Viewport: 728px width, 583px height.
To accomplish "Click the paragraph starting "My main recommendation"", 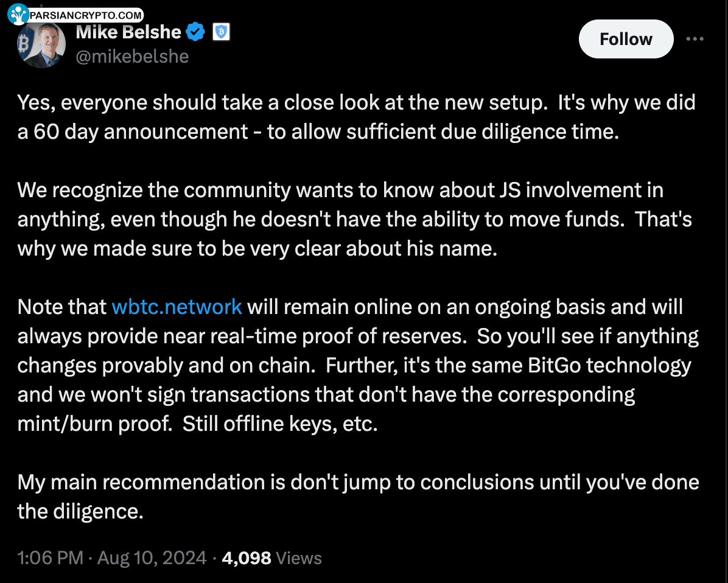I will [358, 497].
